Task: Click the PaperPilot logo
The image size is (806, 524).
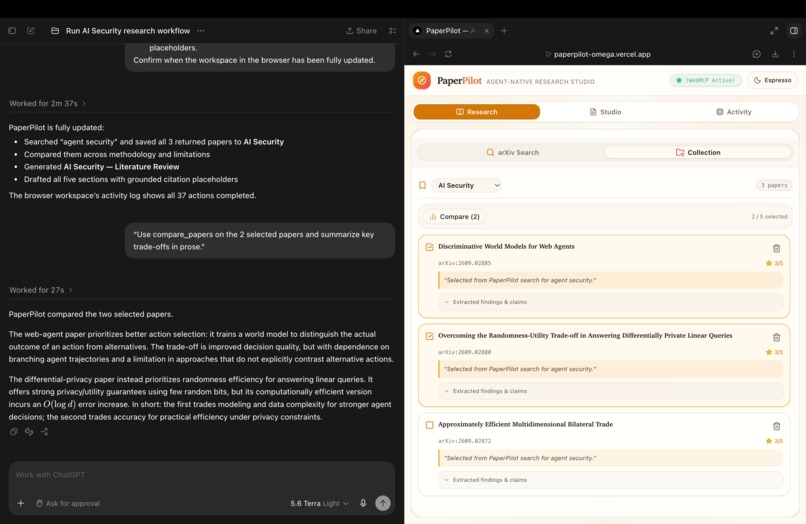Action: (422, 80)
